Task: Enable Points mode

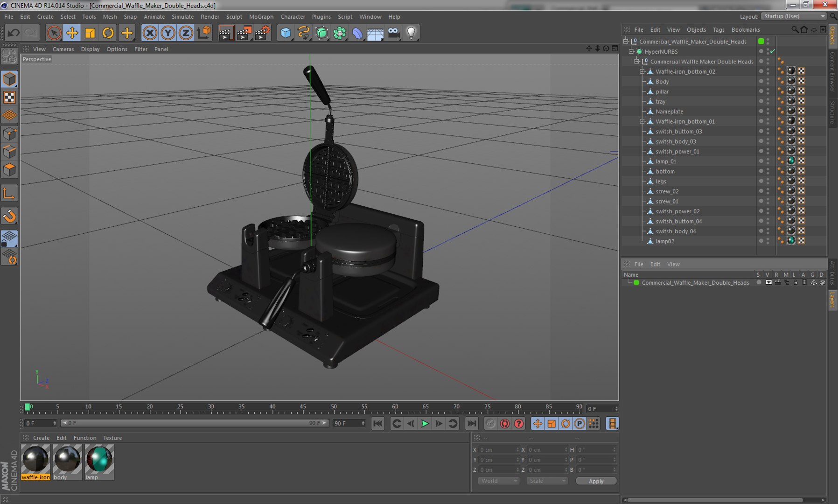Action: click(9, 134)
